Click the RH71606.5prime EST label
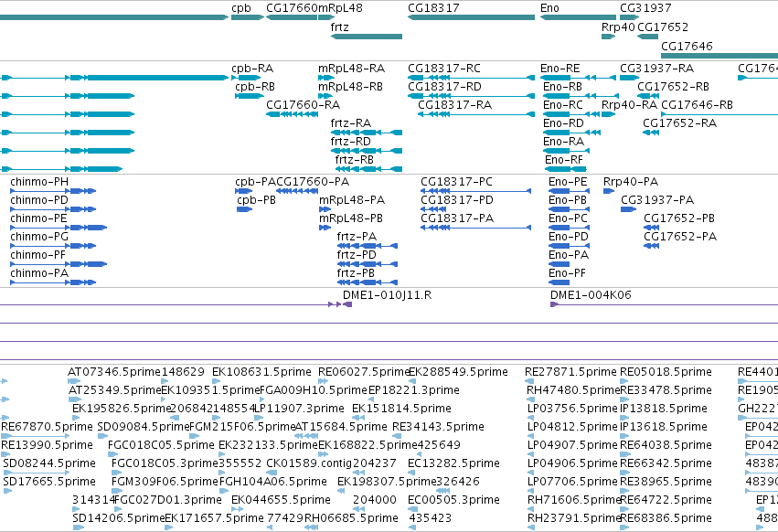The image size is (778, 532). coord(574,500)
